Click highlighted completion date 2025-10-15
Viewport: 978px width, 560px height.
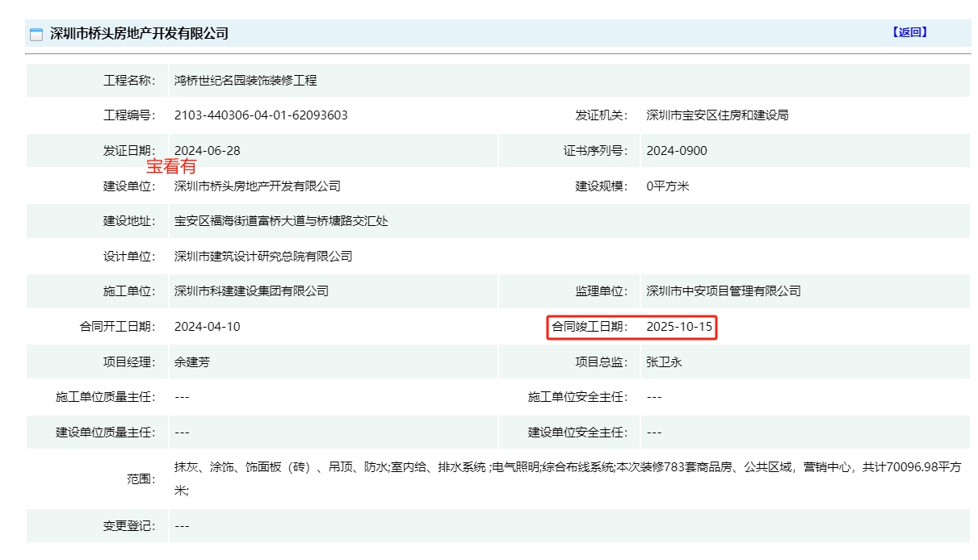pyautogui.click(x=679, y=327)
